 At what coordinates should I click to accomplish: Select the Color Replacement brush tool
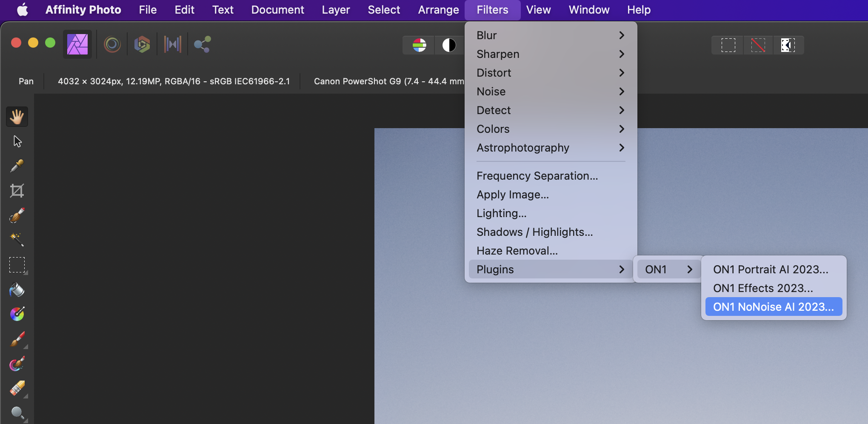pyautogui.click(x=17, y=314)
